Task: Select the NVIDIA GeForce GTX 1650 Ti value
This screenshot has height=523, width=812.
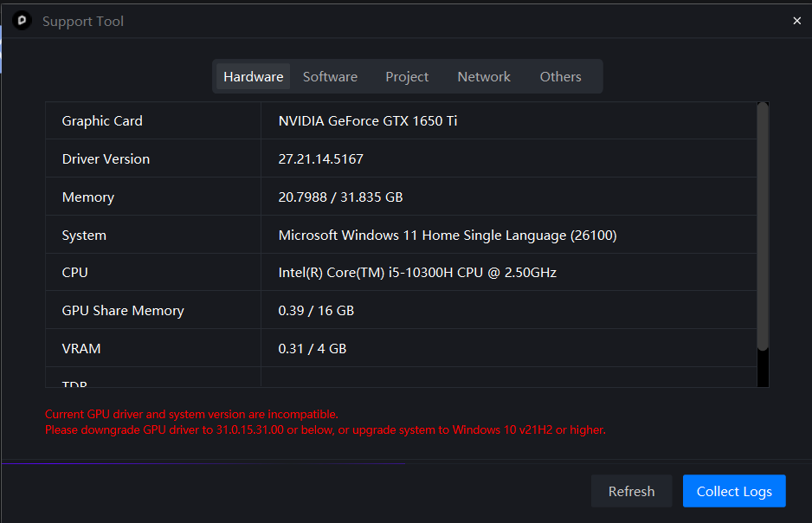Action: pyautogui.click(x=368, y=121)
